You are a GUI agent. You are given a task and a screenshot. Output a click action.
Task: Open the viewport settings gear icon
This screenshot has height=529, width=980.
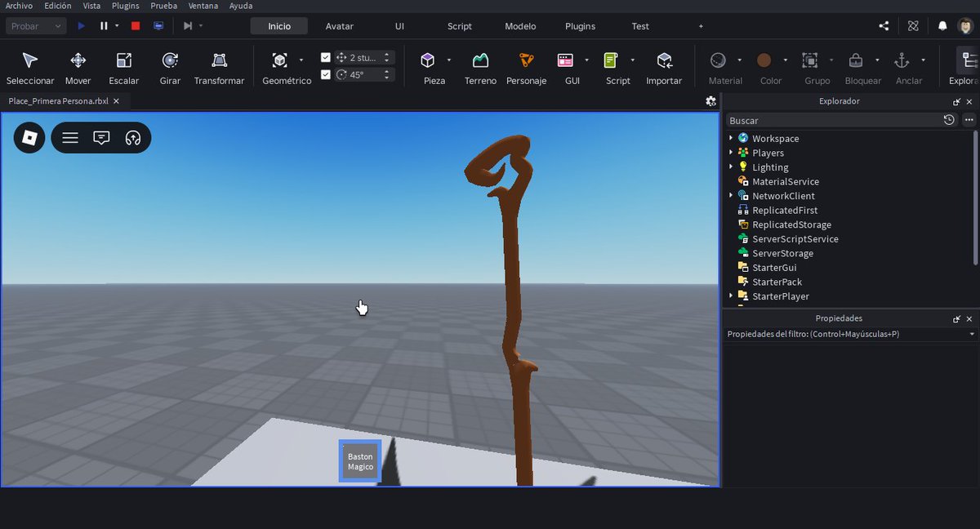click(710, 101)
